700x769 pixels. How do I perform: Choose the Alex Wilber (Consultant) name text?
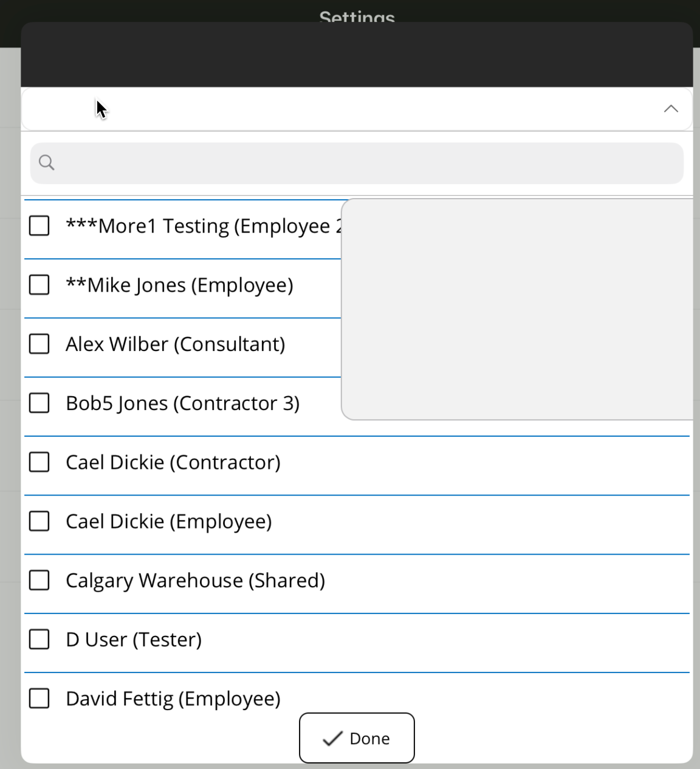175,344
